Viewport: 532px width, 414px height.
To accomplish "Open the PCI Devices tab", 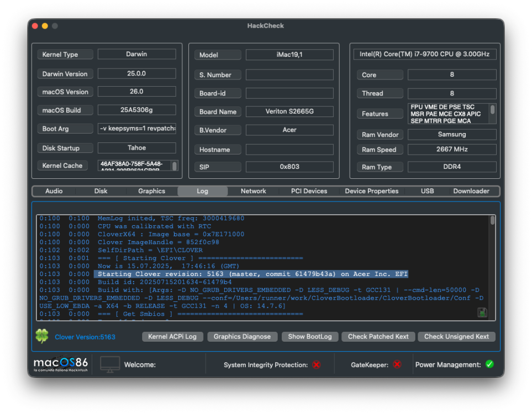I will click(x=309, y=191).
